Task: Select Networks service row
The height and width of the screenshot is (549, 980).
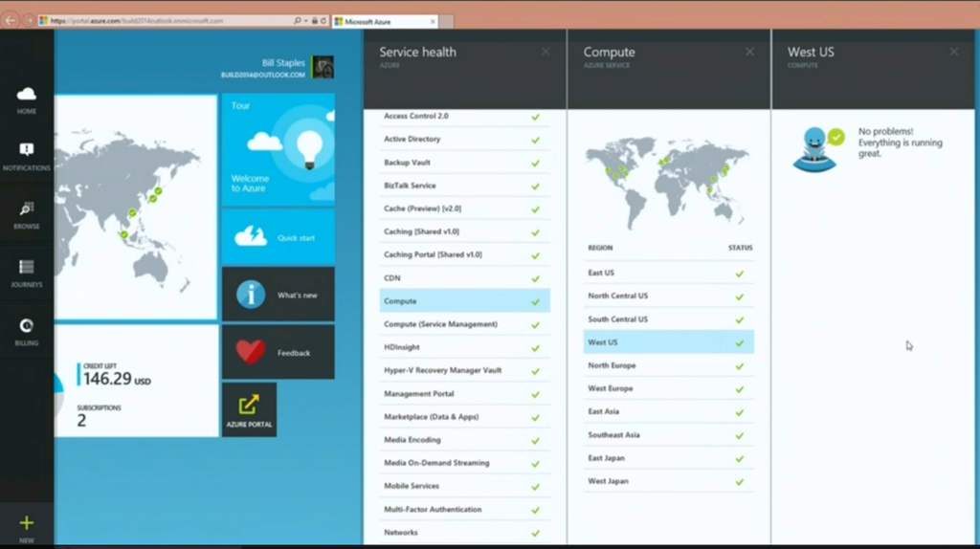Action: (x=464, y=532)
